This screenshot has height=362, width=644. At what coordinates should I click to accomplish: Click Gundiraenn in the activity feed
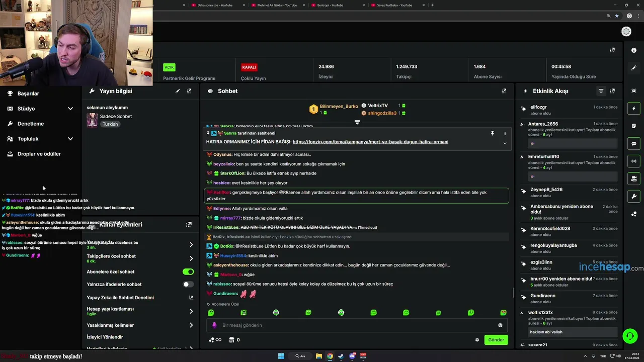543,296
